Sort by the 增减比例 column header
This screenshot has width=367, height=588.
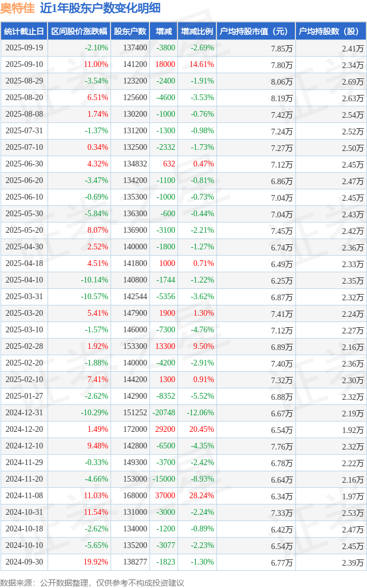coord(197,31)
